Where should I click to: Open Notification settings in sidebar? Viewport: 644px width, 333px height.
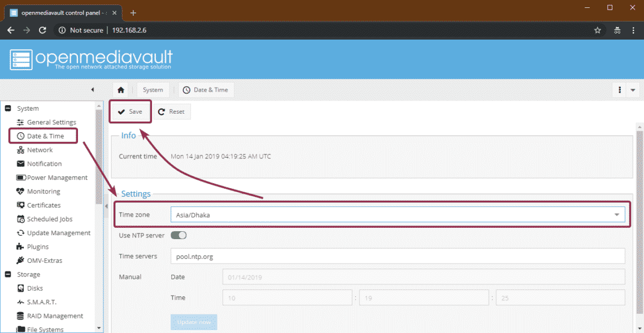pyautogui.click(x=44, y=164)
